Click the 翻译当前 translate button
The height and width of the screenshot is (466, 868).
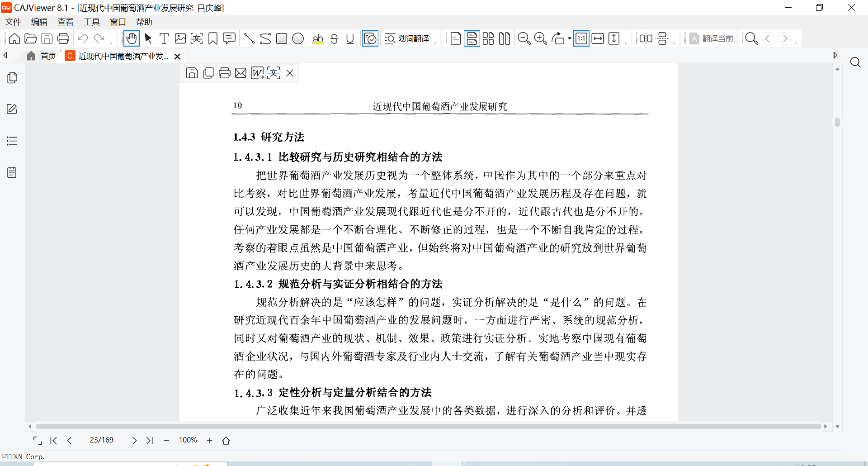712,39
